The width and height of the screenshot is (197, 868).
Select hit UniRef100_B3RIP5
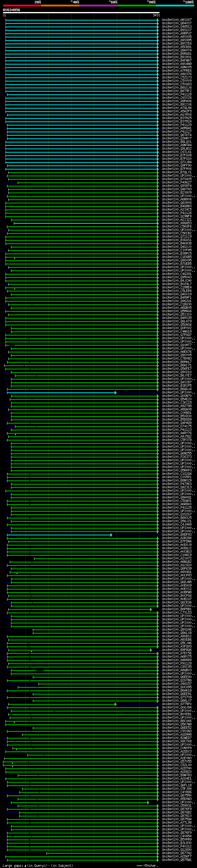click(177, 386)
